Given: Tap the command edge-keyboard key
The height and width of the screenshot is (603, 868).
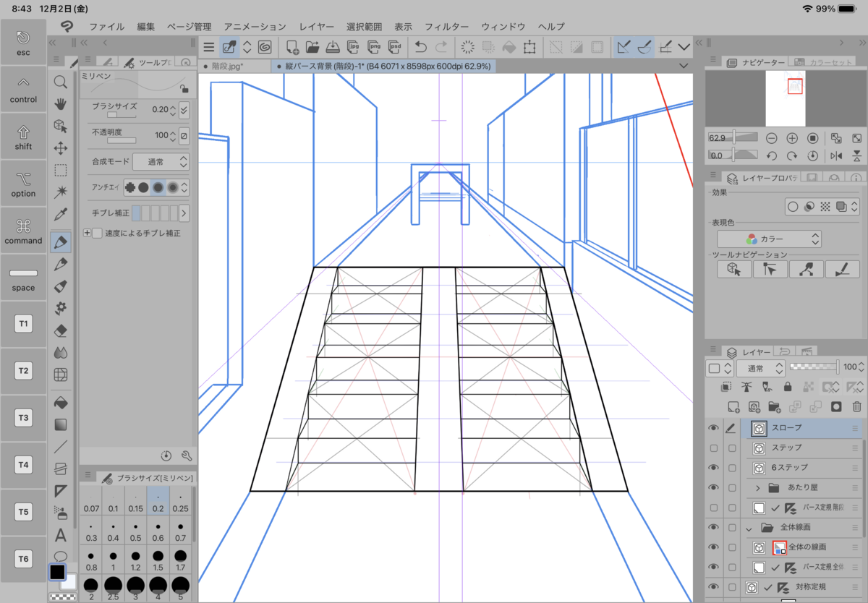Looking at the screenshot, I should tap(23, 231).
